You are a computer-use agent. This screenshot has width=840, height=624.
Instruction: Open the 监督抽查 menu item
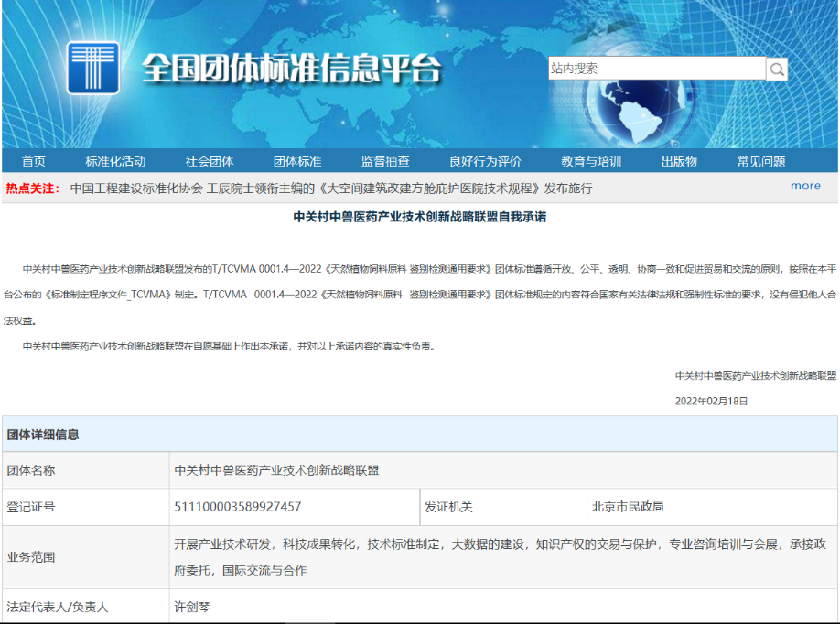[x=385, y=161]
